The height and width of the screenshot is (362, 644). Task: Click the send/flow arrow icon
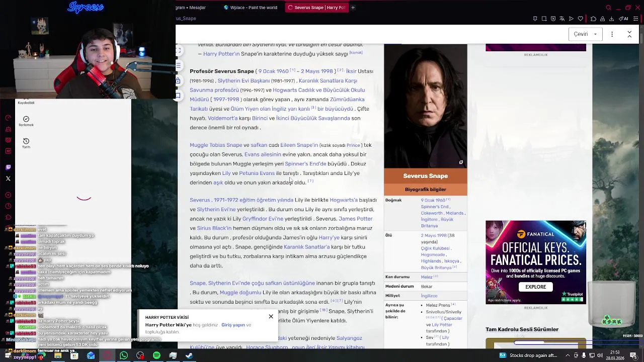571,19
